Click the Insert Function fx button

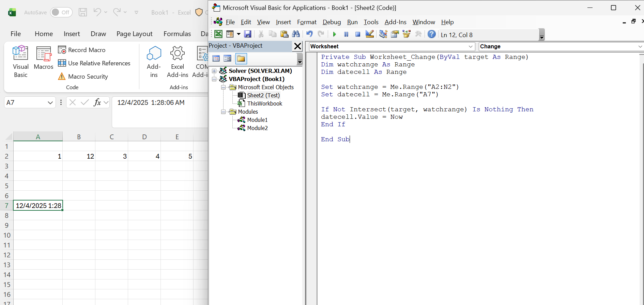point(97,102)
